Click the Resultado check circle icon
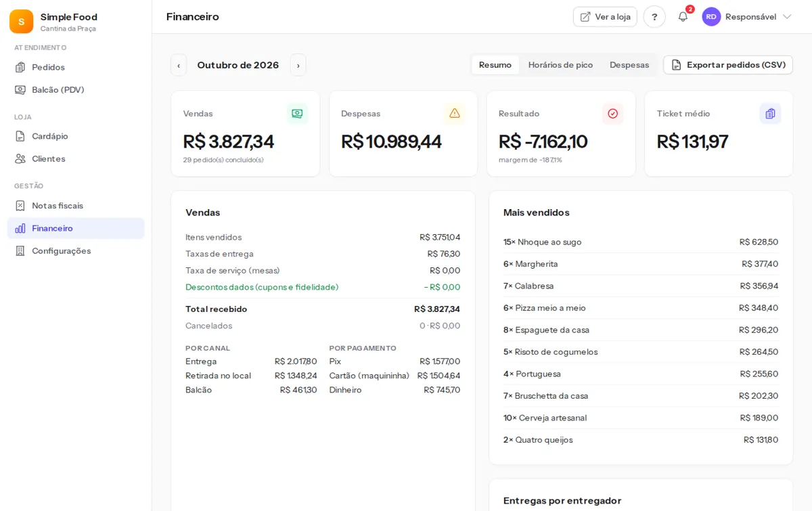Viewport: 812px width, 511px height. [x=612, y=114]
